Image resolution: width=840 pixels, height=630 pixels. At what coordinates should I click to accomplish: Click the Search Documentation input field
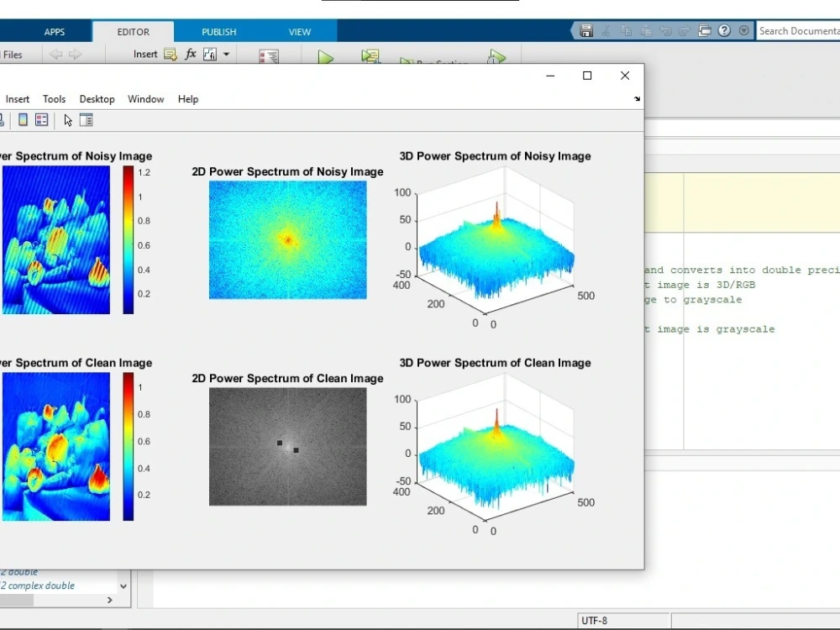[x=798, y=30]
